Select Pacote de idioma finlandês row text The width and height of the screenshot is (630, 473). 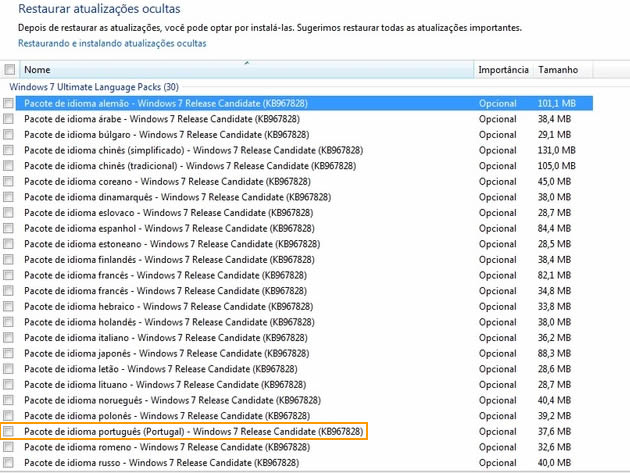tap(169, 260)
